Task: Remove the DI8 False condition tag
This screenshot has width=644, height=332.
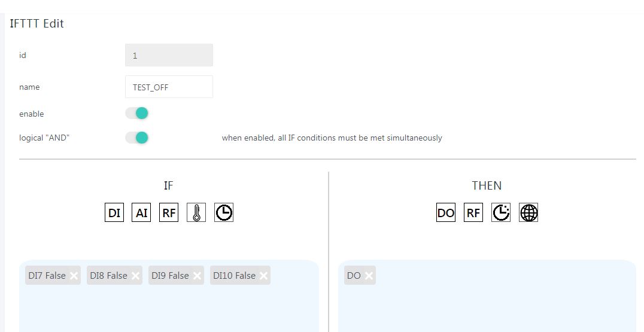Action: pos(135,276)
